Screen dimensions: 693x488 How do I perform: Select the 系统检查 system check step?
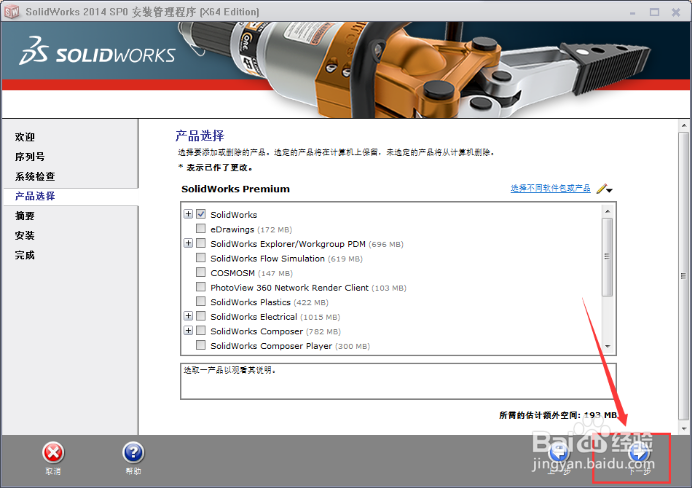pyautogui.click(x=35, y=176)
